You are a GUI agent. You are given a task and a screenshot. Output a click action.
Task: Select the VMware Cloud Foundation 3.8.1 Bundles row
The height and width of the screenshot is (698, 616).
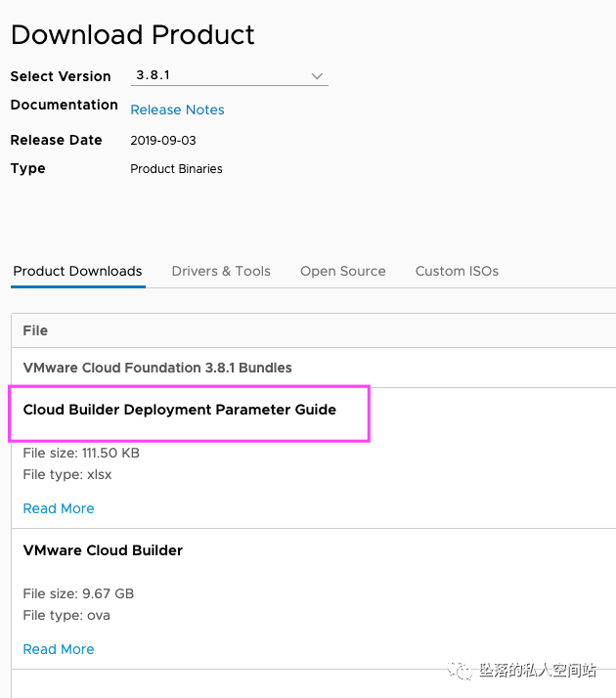(x=157, y=368)
